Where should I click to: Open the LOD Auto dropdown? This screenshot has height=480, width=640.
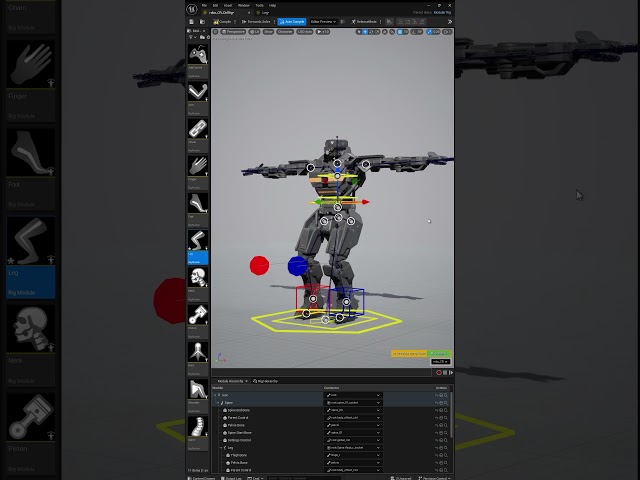click(x=305, y=31)
